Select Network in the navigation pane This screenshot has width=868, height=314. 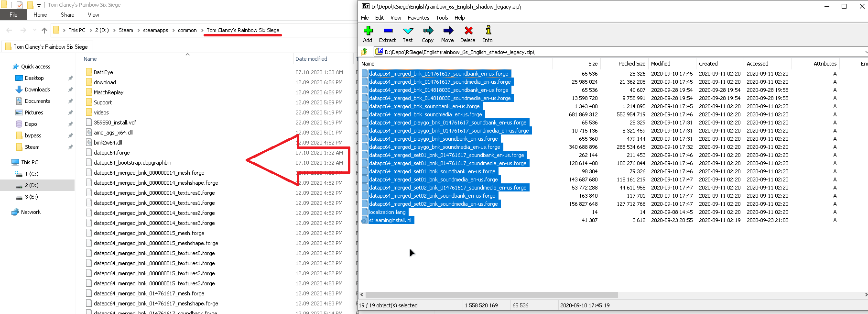[x=31, y=212]
